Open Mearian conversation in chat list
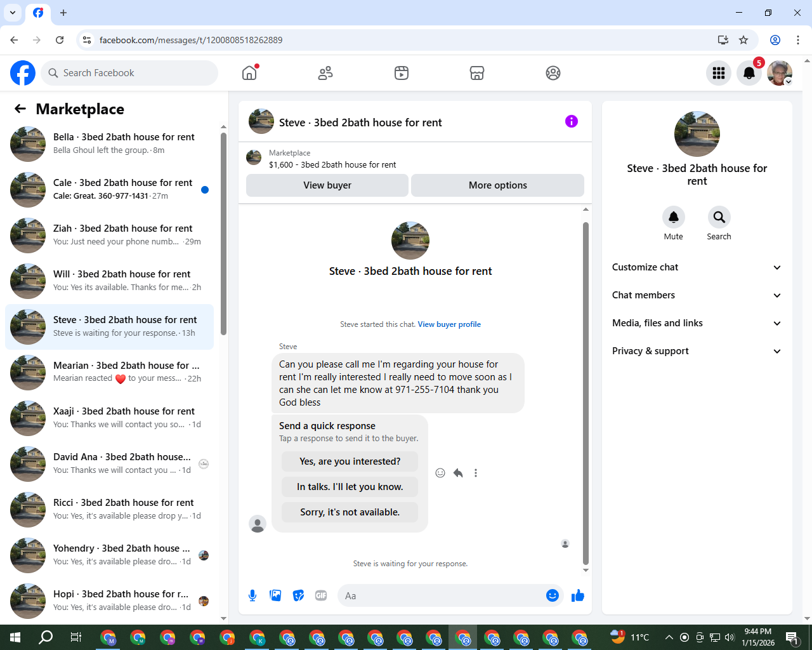 [x=109, y=372]
